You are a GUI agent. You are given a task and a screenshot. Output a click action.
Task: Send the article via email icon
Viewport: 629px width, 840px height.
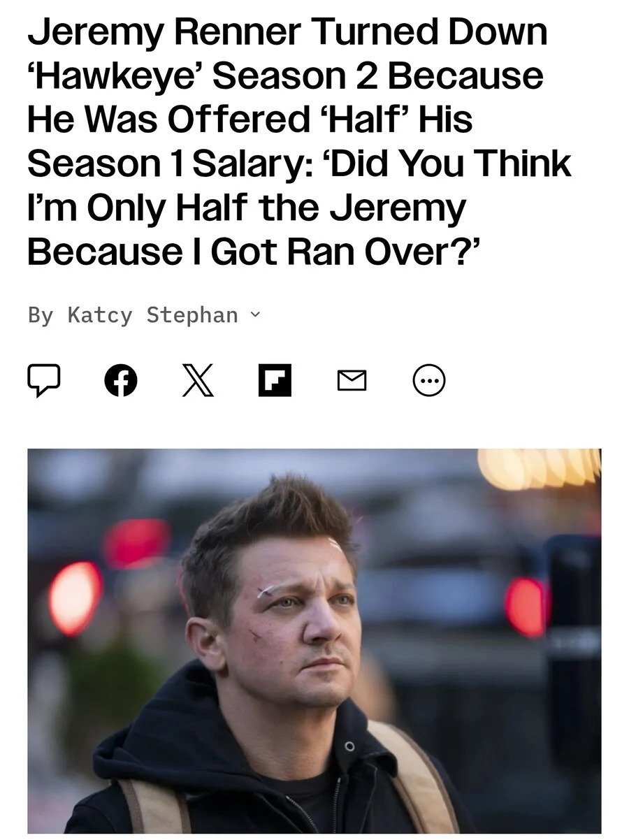pyautogui.click(x=352, y=380)
